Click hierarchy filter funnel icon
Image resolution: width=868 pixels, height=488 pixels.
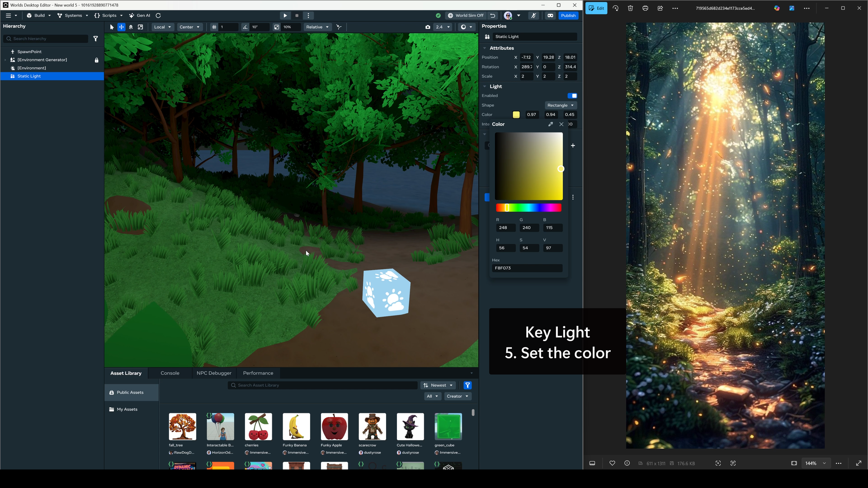[95, 39]
